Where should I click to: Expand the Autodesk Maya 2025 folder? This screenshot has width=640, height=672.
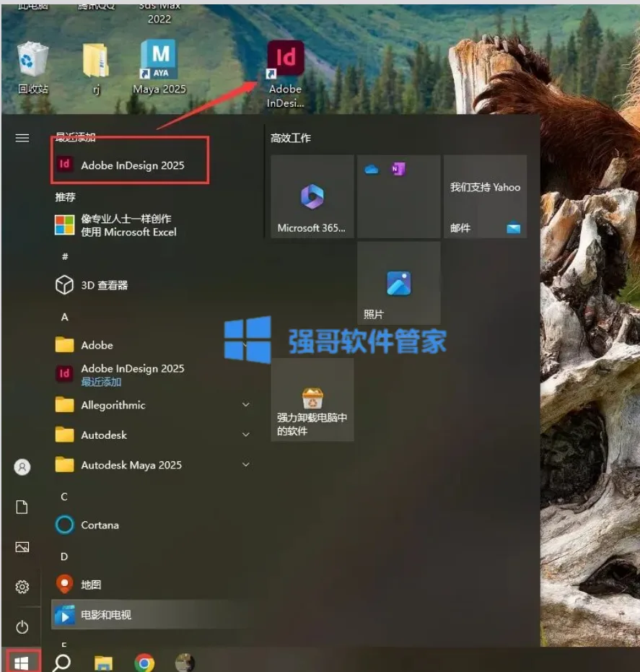tap(246, 465)
